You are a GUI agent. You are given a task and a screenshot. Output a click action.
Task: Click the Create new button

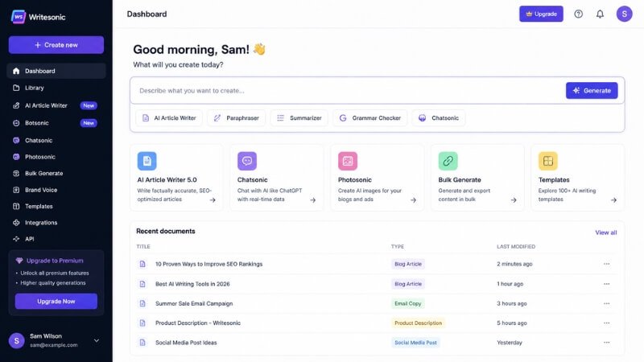click(56, 45)
